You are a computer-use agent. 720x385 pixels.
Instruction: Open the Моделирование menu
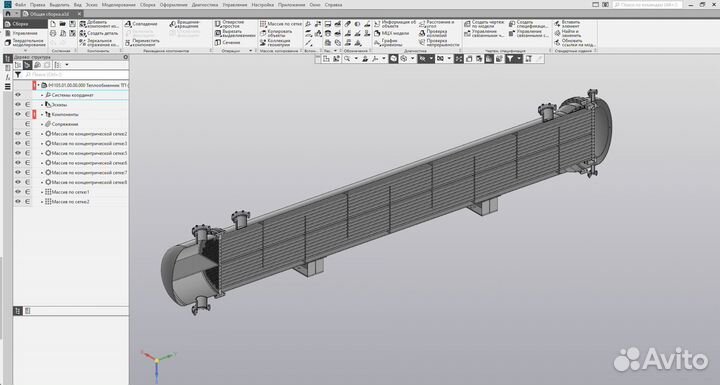pyautogui.click(x=118, y=5)
